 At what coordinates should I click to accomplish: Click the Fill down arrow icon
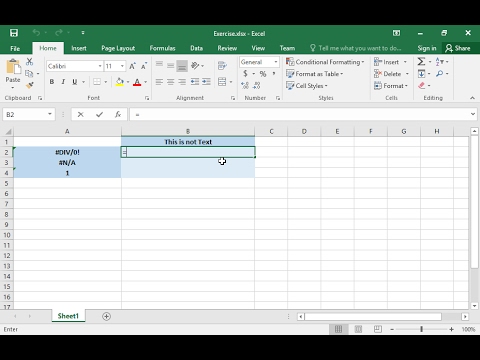421,73
